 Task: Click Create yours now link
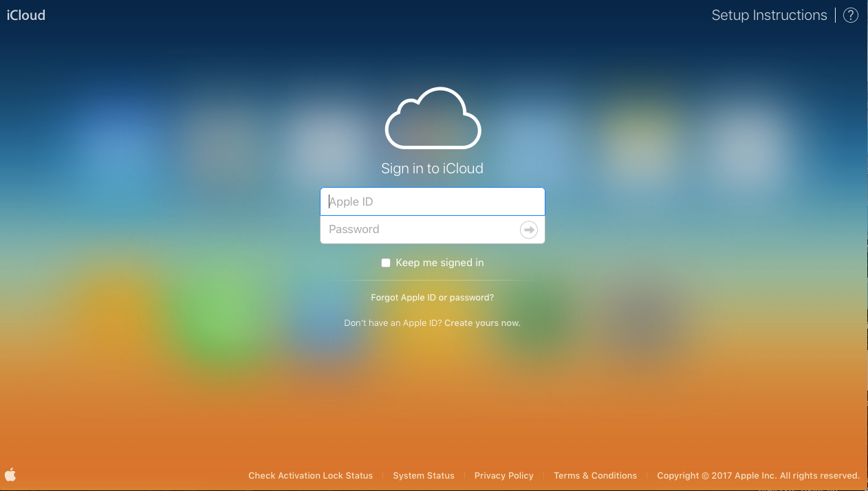tap(482, 323)
